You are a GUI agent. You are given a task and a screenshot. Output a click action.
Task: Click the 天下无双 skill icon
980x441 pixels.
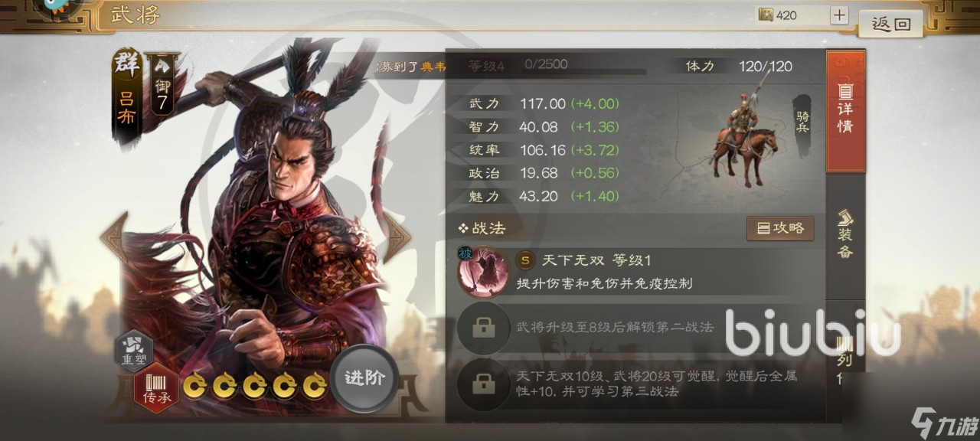[x=483, y=271]
